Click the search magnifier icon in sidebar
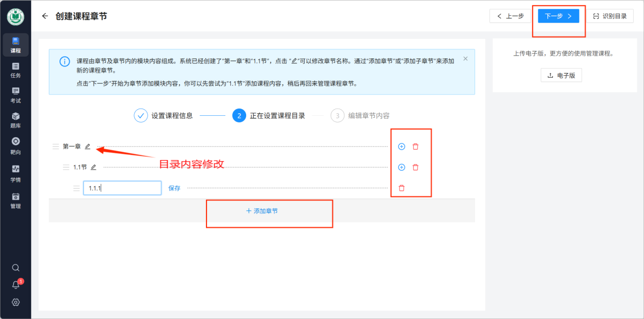 [16, 268]
